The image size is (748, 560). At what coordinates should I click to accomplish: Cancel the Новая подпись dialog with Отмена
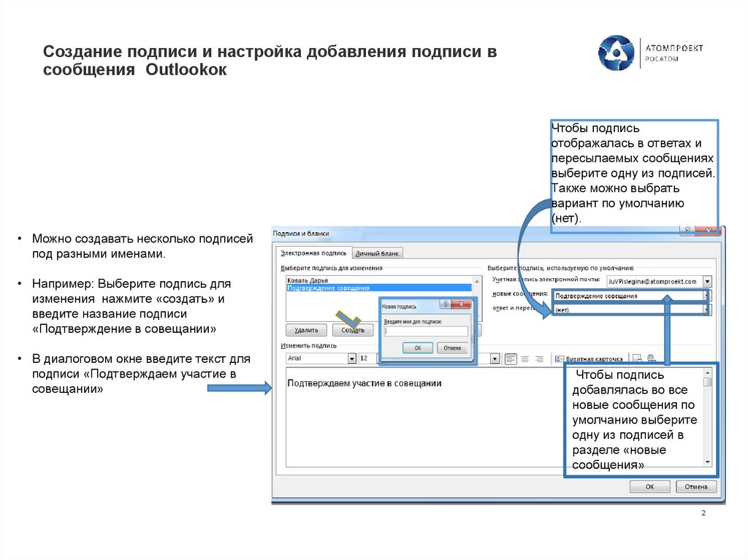coord(451,348)
